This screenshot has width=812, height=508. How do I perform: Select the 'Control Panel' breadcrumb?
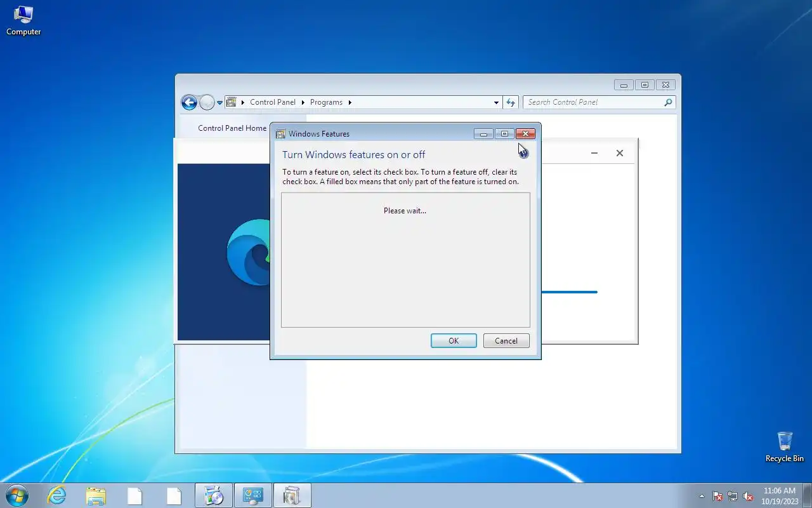coord(273,102)
